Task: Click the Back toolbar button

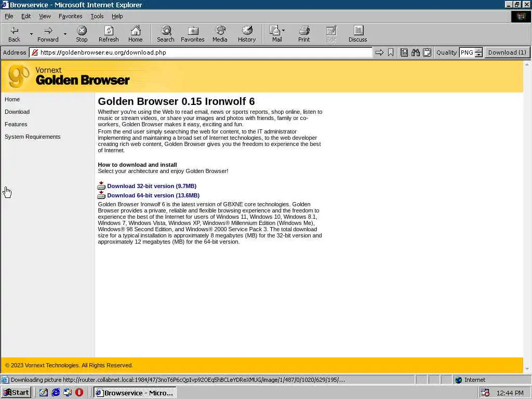Action: tap(14, 34)
